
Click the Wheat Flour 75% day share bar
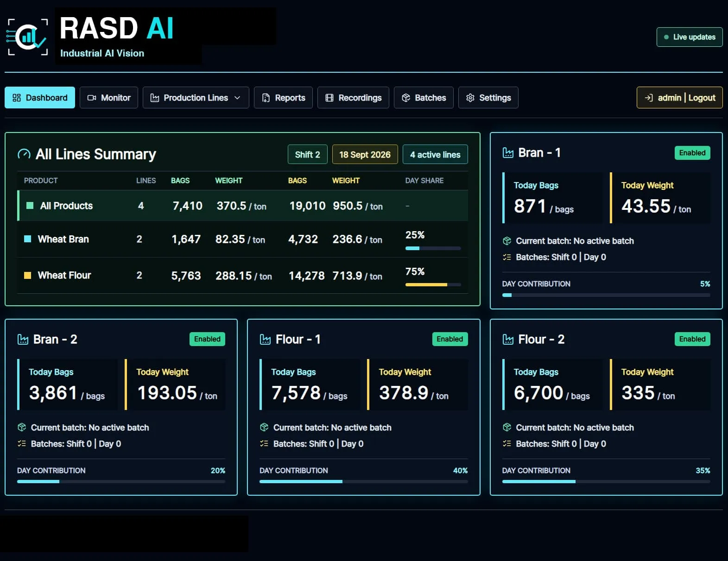pos(433,284)
